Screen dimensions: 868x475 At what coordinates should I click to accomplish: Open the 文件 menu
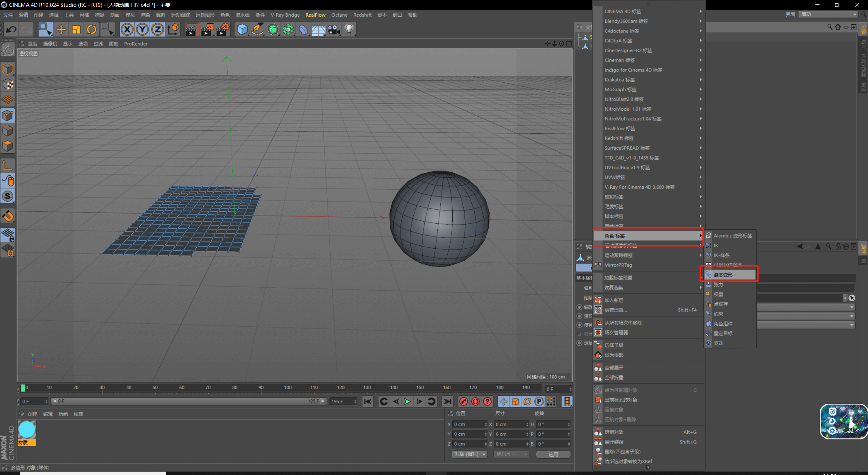[8, 15]
